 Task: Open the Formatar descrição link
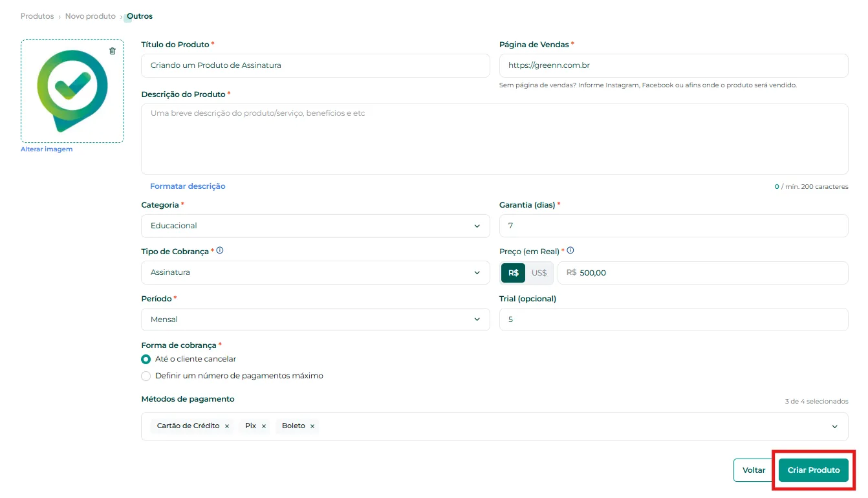188,186
